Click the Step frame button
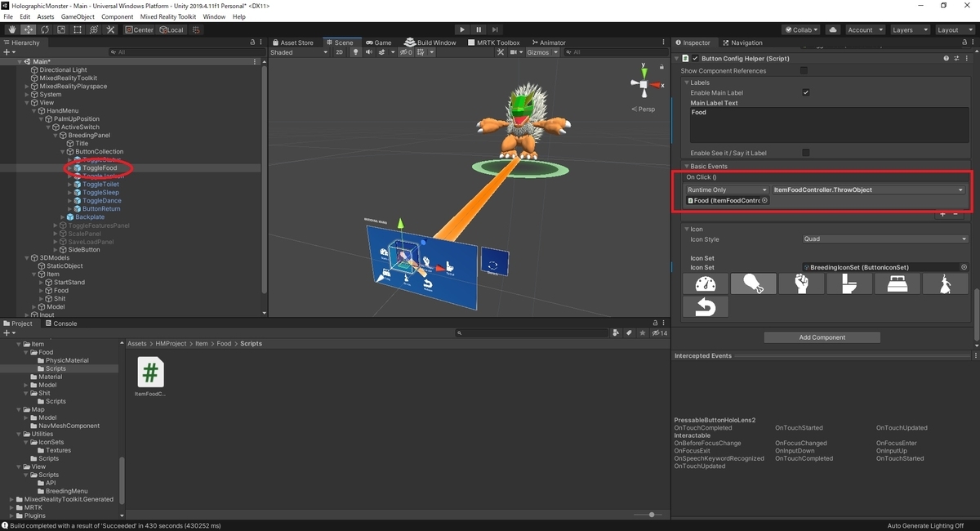Viewport: 980px width, 531px height. pyautogui.click(x=496, y=29)
